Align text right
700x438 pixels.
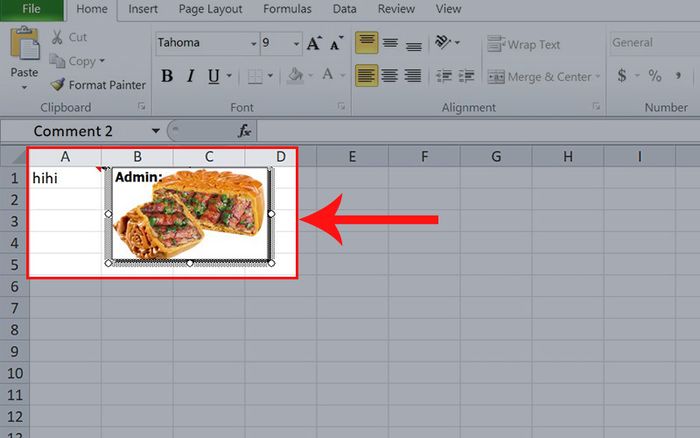tap(413, 75)
